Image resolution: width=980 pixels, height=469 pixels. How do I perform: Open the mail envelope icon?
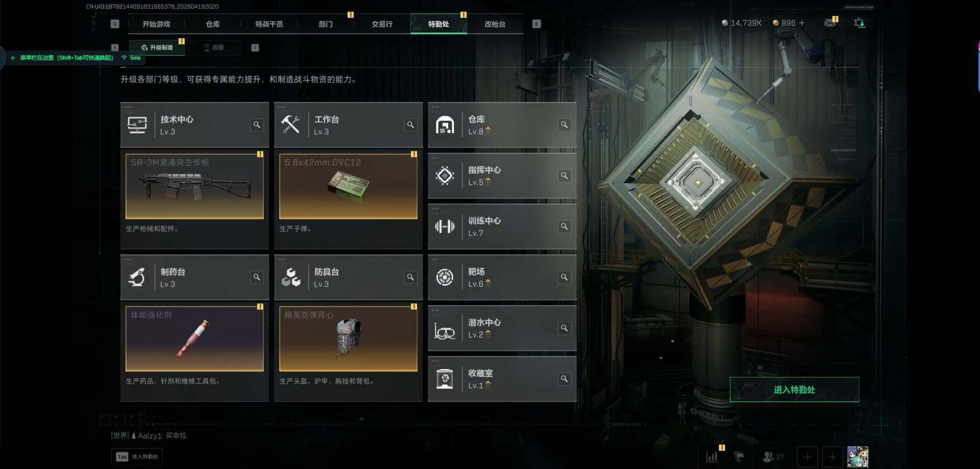(x=830, y=23)
